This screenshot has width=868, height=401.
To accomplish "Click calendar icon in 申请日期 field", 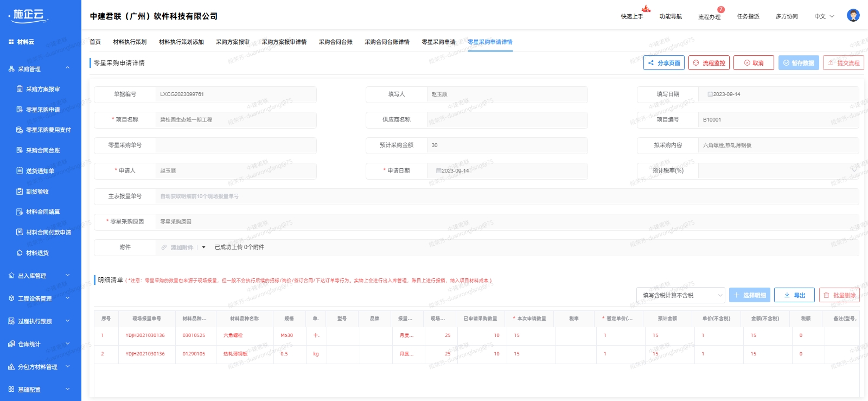I will click(438, 171).
